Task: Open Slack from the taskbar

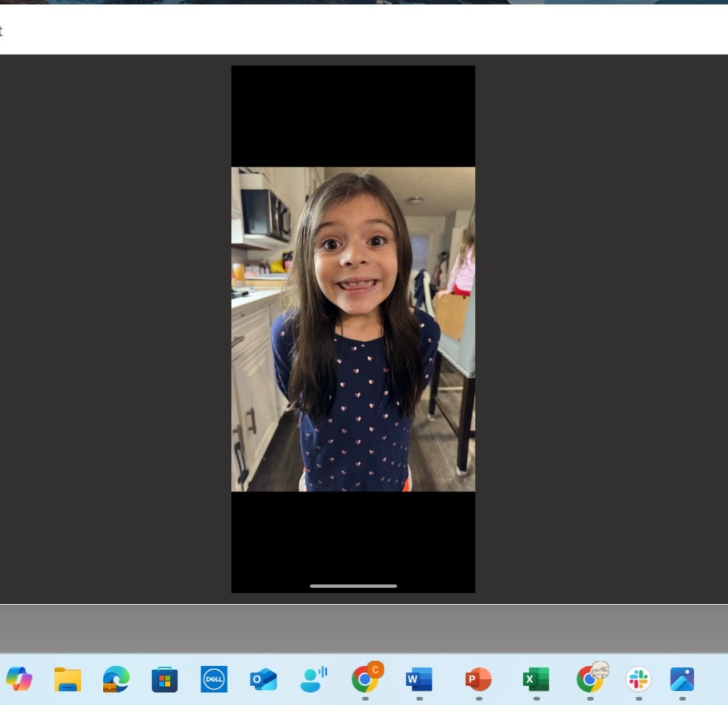Action: click(638, 678)
